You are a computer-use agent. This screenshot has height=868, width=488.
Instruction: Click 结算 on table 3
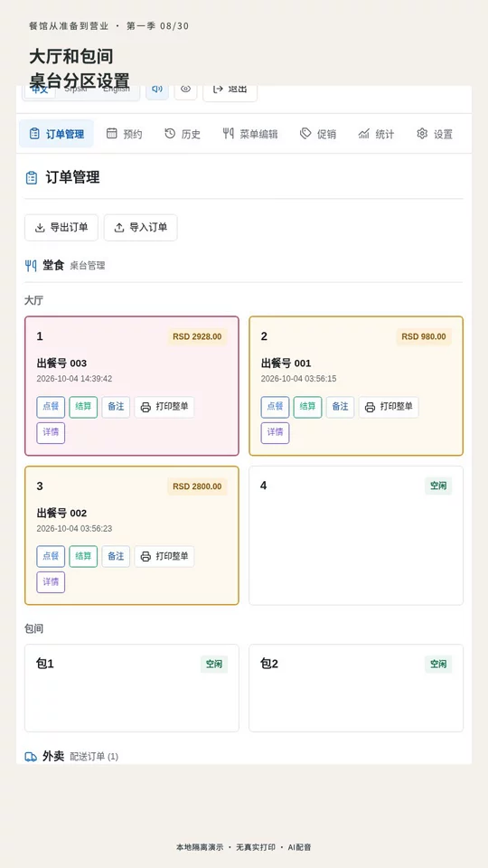[x=83, y=556]
